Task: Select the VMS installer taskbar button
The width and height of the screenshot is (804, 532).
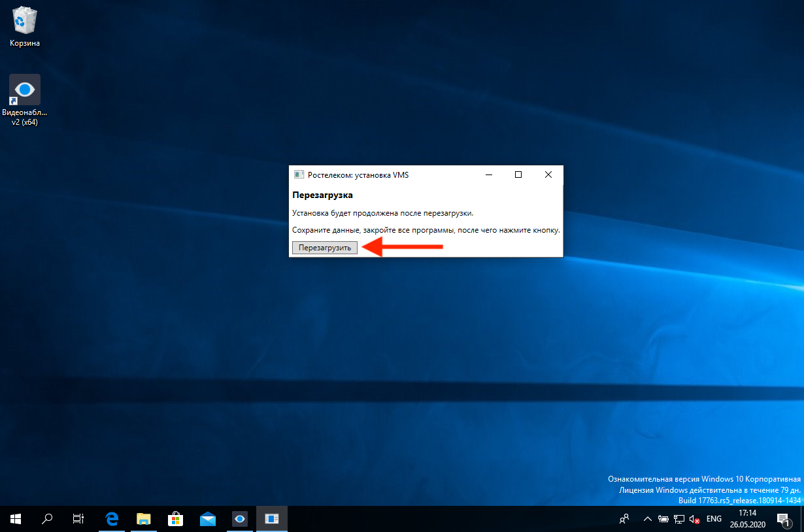Action: (x=272, y=519)
